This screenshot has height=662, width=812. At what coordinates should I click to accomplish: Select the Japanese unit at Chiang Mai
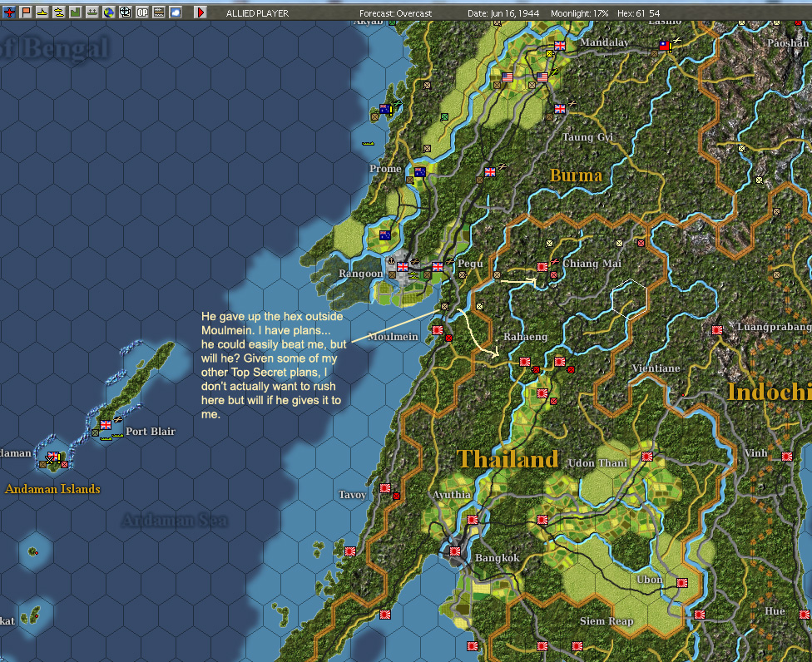point(542,267)
